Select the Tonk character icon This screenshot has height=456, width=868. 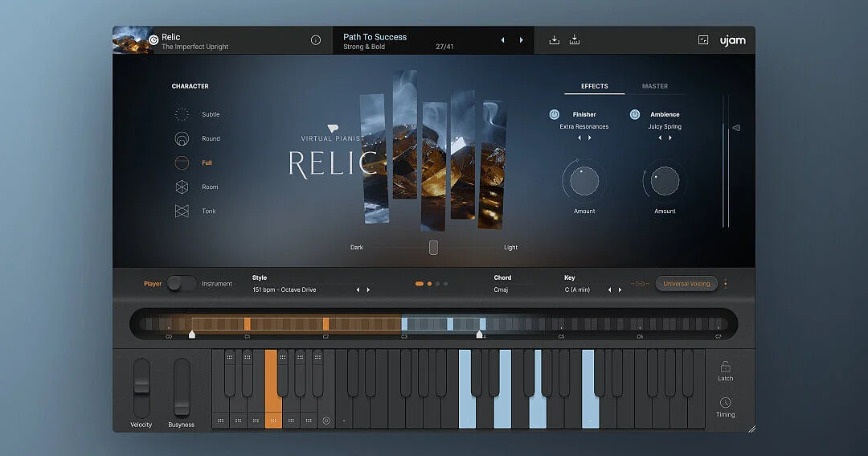tap(182, 211)
